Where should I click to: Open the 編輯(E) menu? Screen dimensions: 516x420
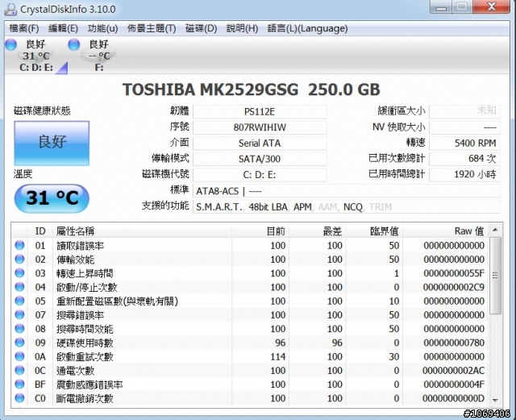[x=63, y=29]
